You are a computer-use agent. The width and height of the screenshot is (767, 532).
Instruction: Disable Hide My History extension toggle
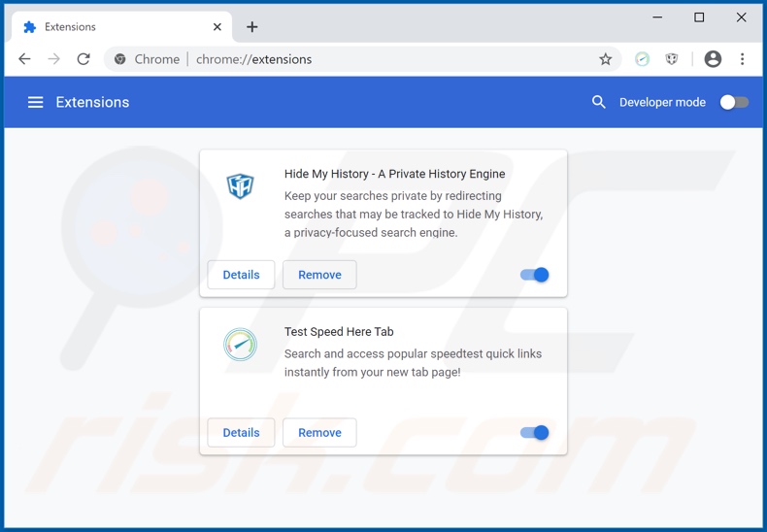pos(534,275)
